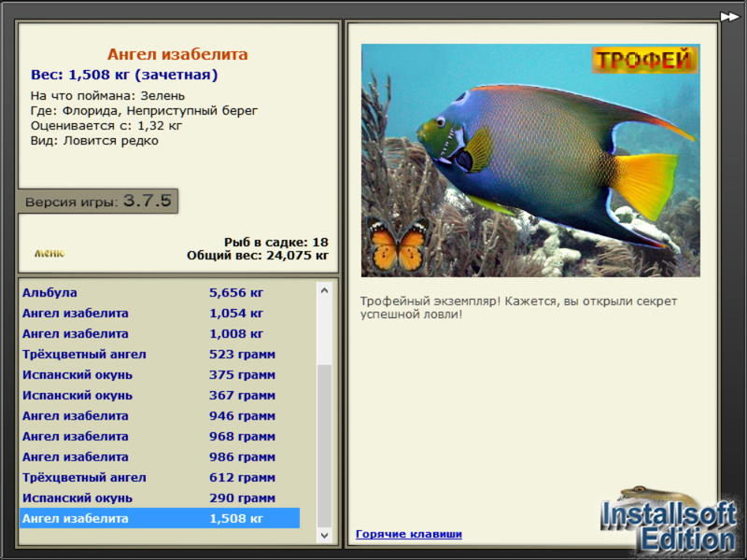Click the angelfish trophy photo
Image resolution: width=747 pixels, height=560 pixels.
[x=530, y=161]
